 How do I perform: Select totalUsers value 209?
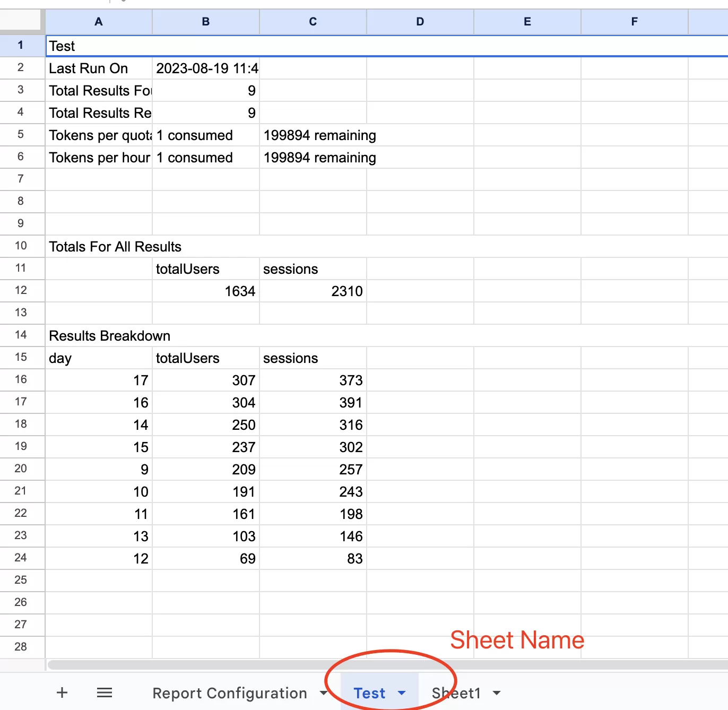click(x=206, y=470)
